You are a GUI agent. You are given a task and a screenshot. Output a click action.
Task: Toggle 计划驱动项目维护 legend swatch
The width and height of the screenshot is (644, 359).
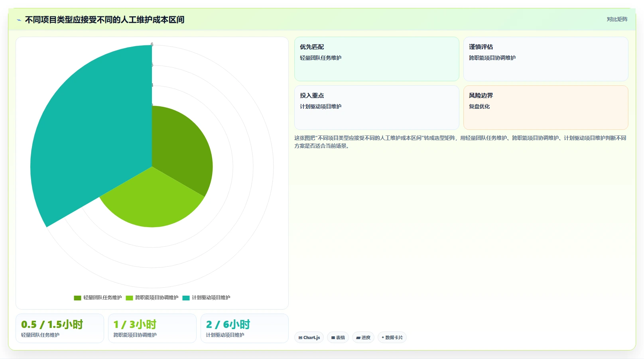[186, 298]
